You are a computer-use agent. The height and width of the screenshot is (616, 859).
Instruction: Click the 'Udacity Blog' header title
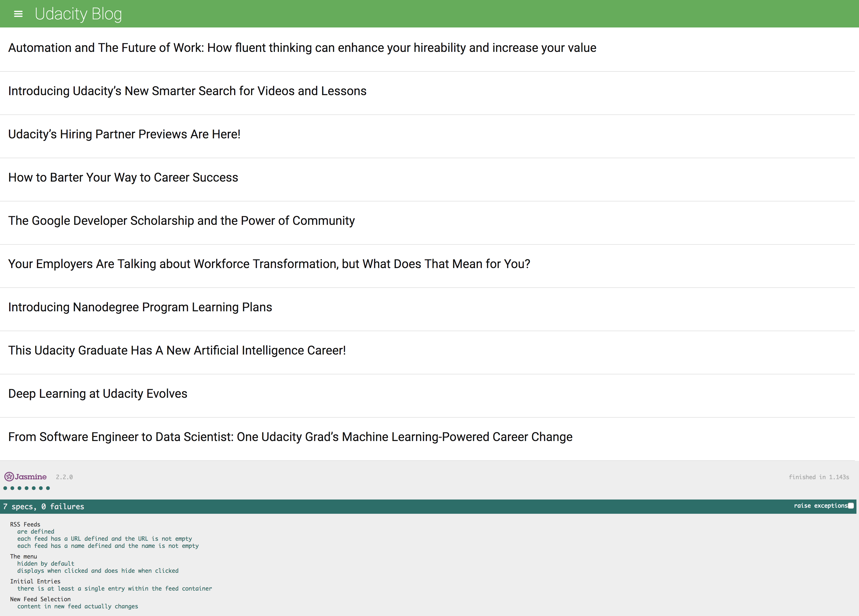[78, 14]
